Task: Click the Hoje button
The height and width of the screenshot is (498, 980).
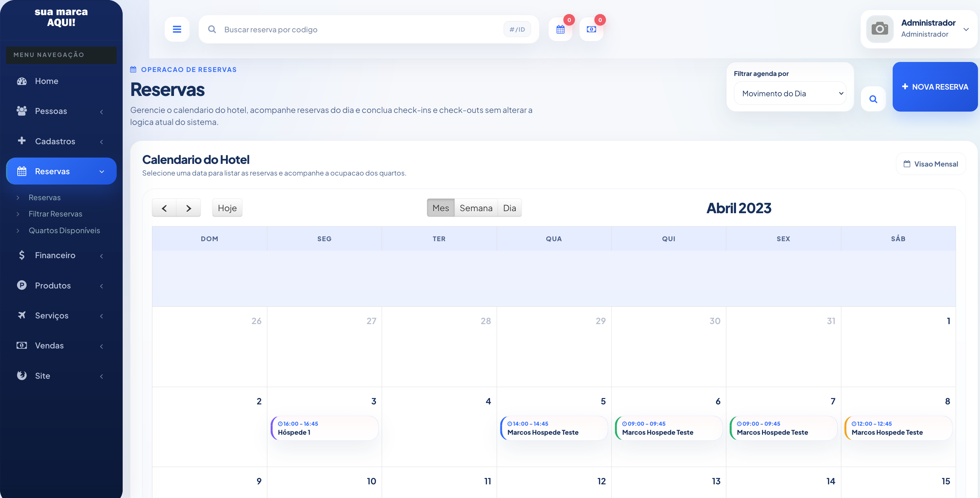Action: (x=227, y=208)
